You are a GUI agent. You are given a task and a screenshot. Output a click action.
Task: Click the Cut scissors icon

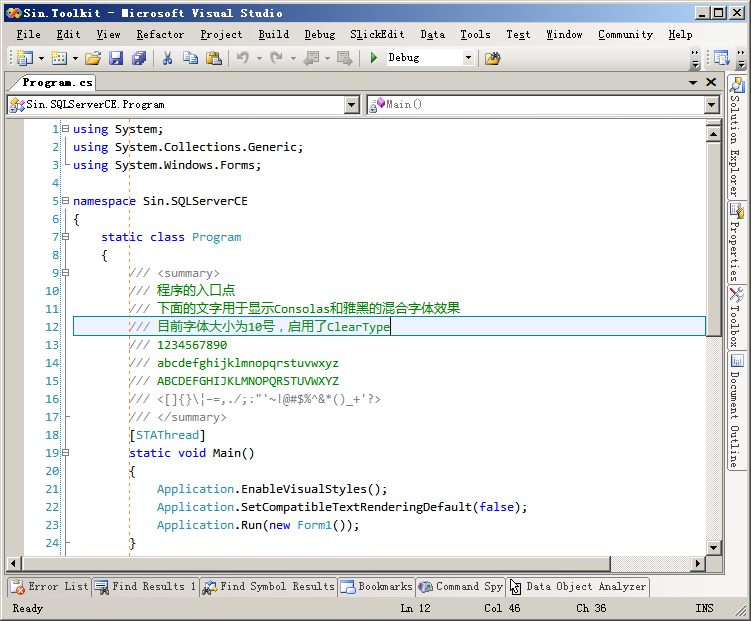[167, 58]
